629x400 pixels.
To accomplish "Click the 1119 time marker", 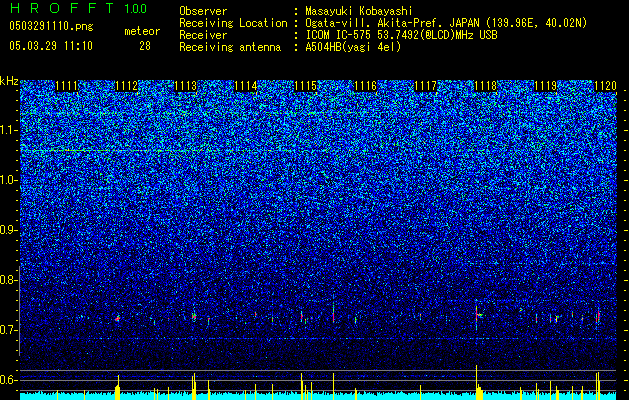I will point(546,86).
